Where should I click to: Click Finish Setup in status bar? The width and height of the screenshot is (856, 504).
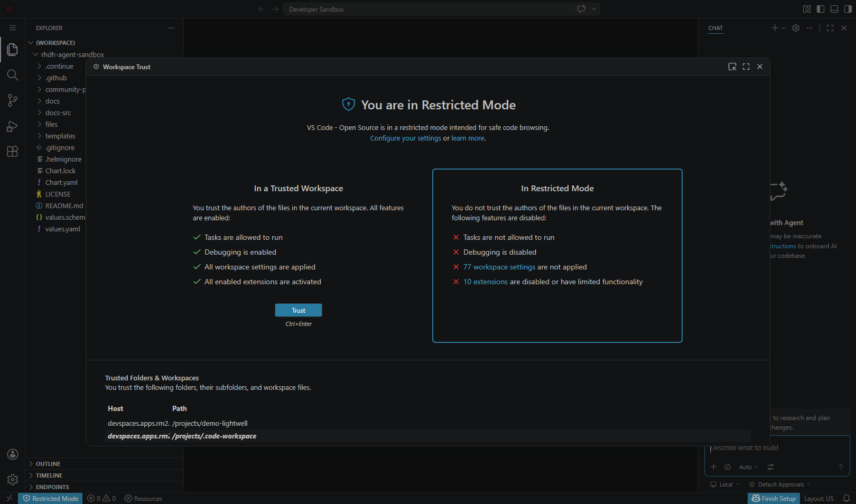pos(774,498)
